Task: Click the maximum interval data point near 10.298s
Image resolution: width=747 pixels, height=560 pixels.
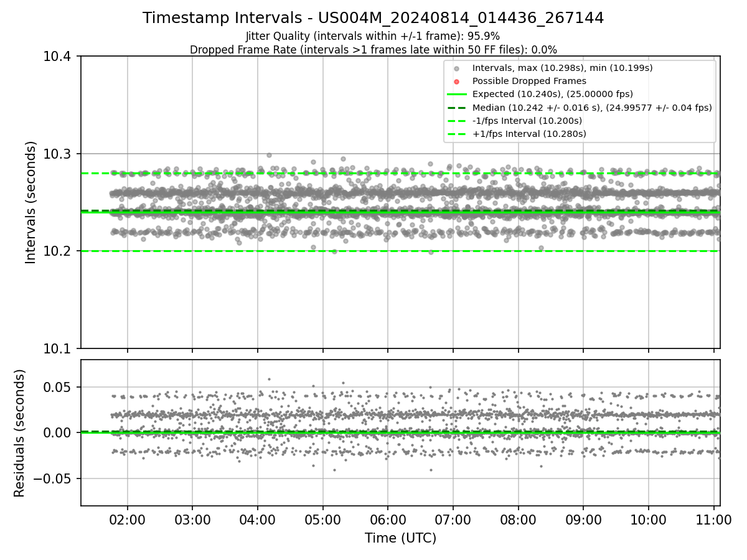Action: 269,155
